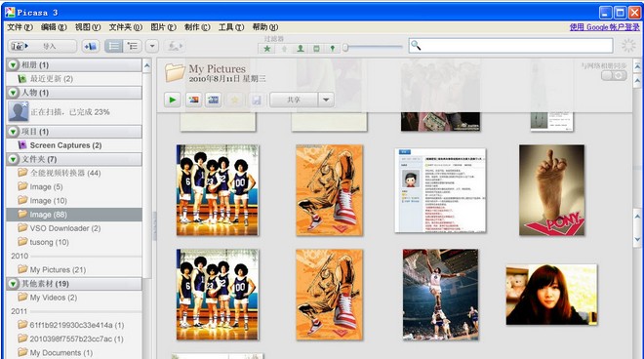Create a new album with the plus-album icon
644x359 pixels.
click(x=91, y=46)
